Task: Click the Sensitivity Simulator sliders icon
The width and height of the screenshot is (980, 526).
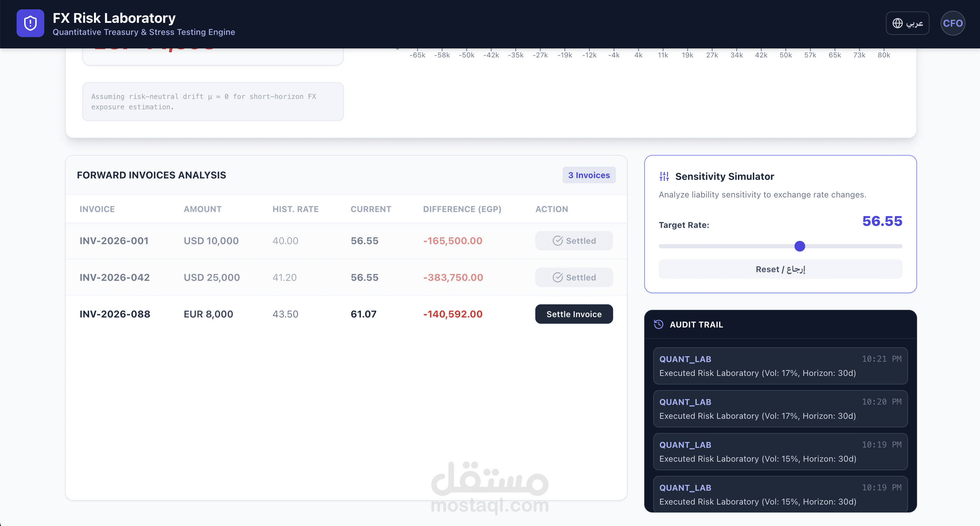Action: tap(664, 176)
